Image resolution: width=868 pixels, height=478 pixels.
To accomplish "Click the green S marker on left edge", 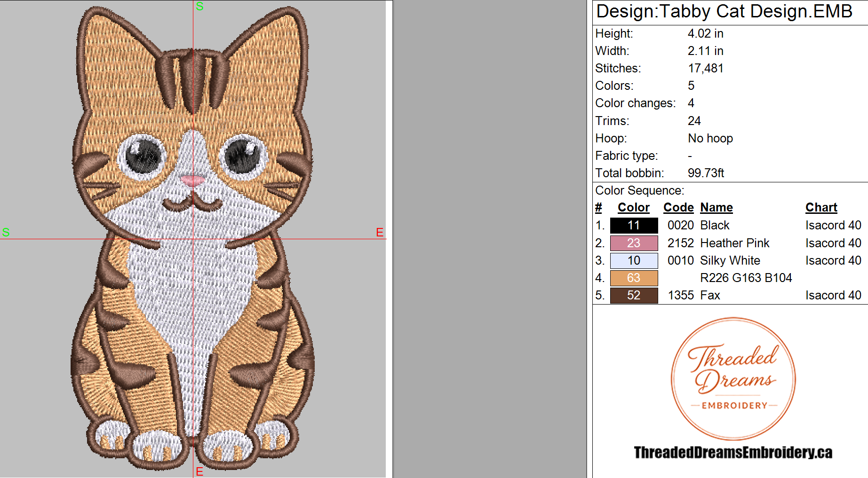I will (x=6, y=232).
